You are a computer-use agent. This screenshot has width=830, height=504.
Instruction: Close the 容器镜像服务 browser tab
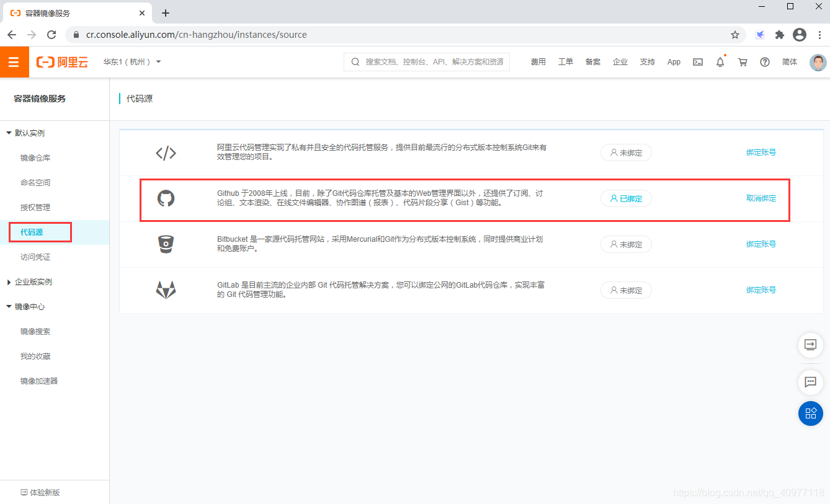click(142, 13)
